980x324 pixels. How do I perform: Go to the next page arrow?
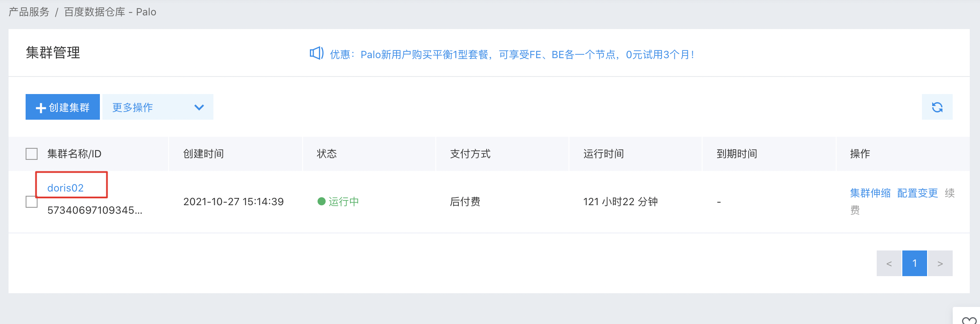[x=940, y=263]
